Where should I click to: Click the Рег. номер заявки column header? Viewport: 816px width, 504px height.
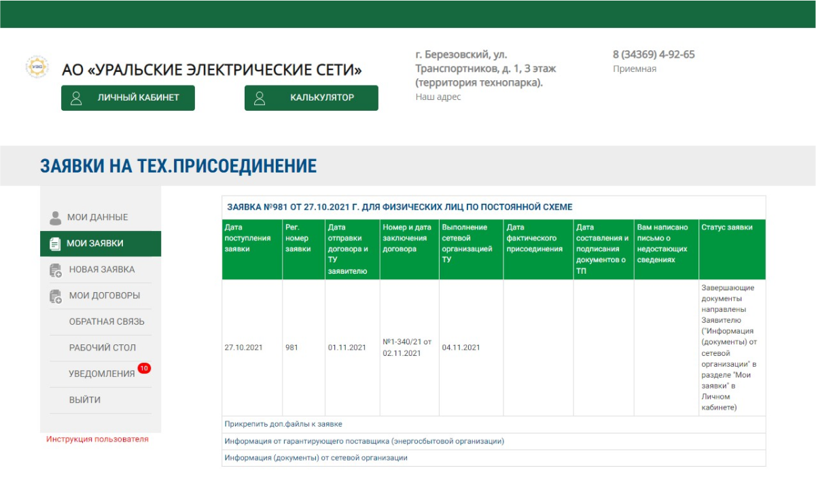point(304,249)
